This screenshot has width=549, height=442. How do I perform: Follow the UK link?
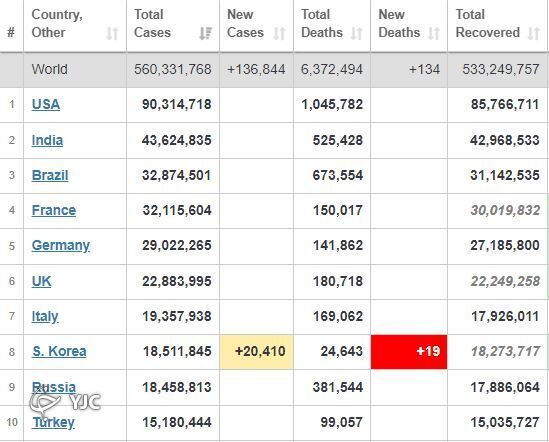(41, 281)
